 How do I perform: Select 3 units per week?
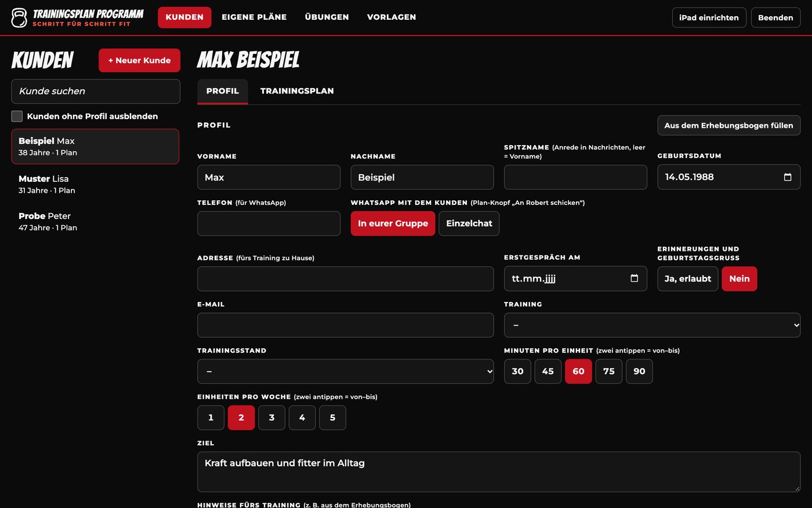tap(271, 417)
